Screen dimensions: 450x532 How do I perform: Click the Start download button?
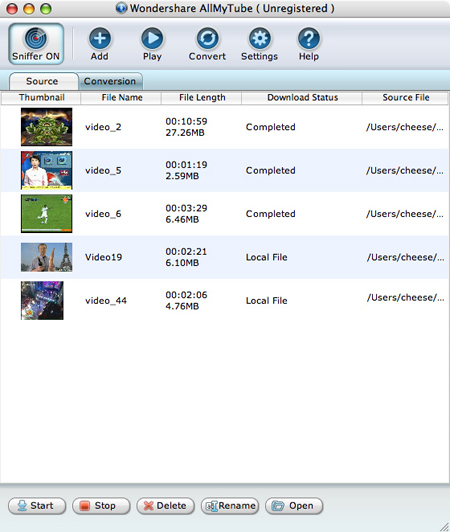tap(37, 506)
